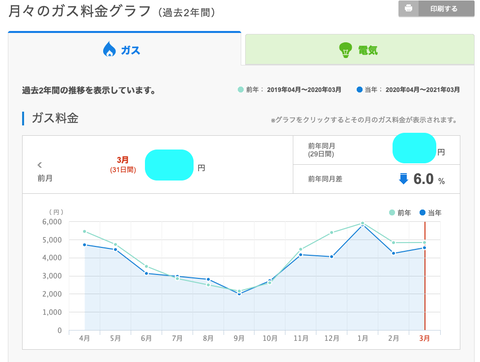Click the 月々のガス料金グラフ page title
Viewport: 480px width, 362px height.
(79, 11)
